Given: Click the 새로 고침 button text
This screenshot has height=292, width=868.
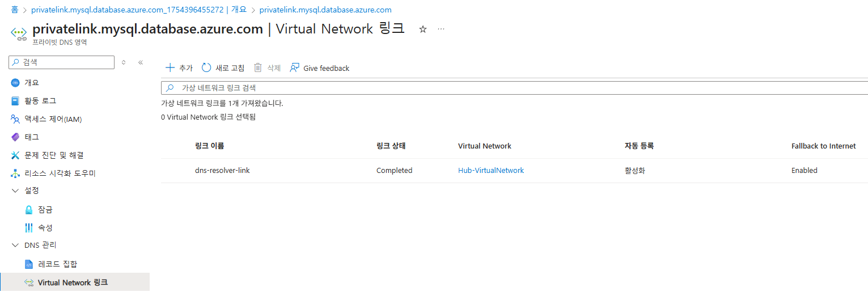Looking at the screenshot, I should pos(230,68).
